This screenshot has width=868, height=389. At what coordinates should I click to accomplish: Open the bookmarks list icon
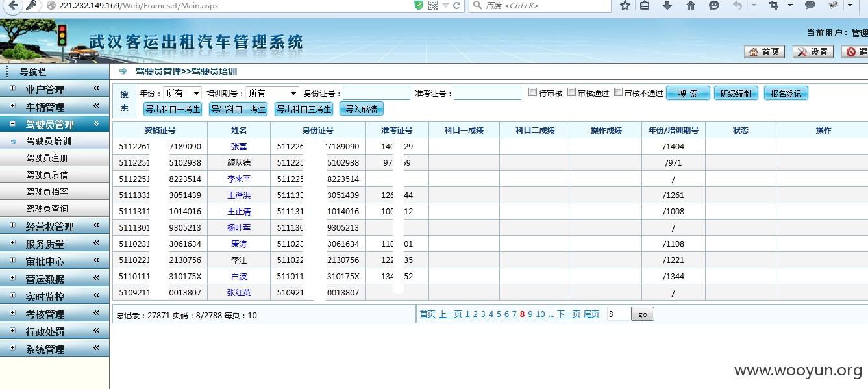coord(645,6)
